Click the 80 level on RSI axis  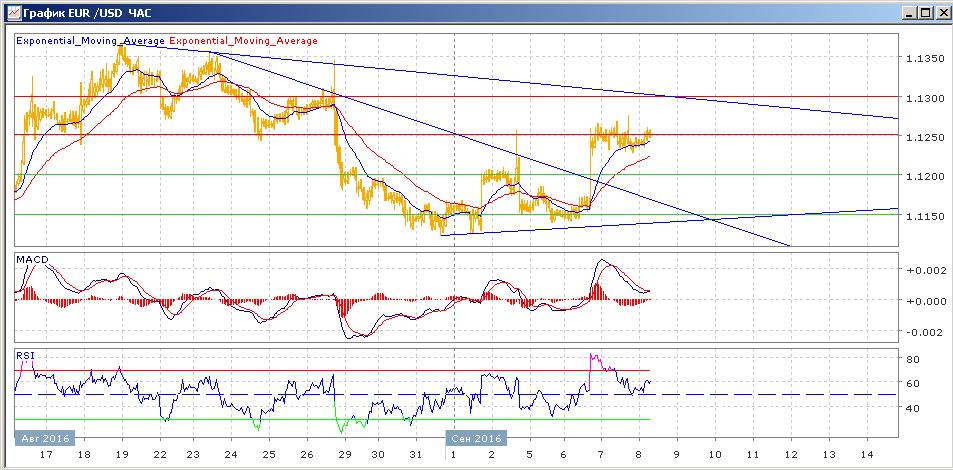[913, 359]
